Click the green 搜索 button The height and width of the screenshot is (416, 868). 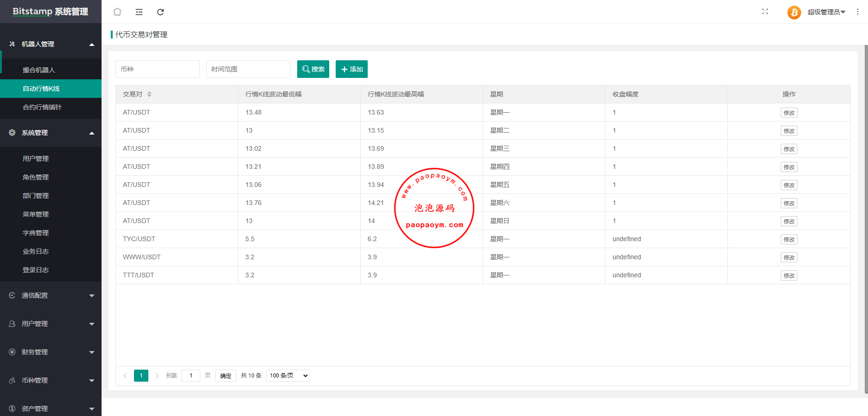pos(313,69)
